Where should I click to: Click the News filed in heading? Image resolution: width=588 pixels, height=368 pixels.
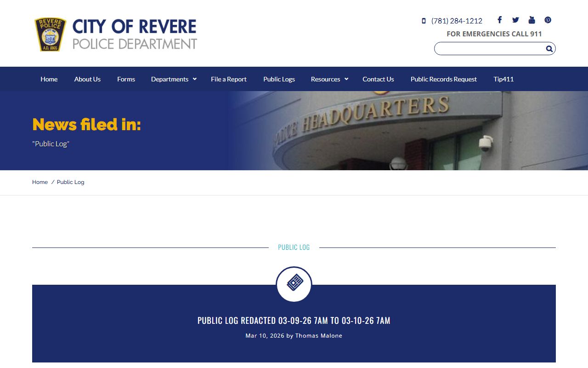(x=86, y=124)
